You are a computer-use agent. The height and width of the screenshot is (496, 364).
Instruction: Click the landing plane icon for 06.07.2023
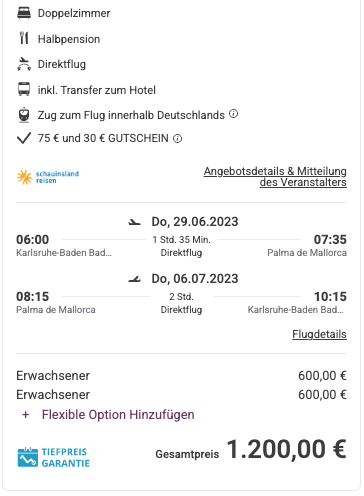click(x=135, y=279)
